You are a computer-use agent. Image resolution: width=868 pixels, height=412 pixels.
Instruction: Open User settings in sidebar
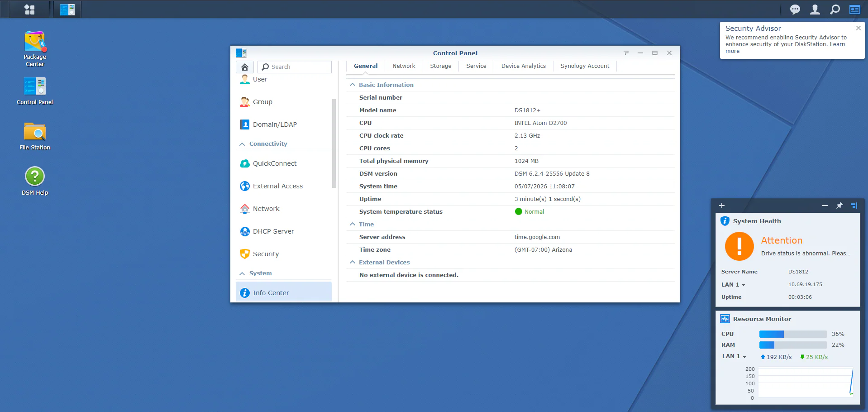[284, 79]
